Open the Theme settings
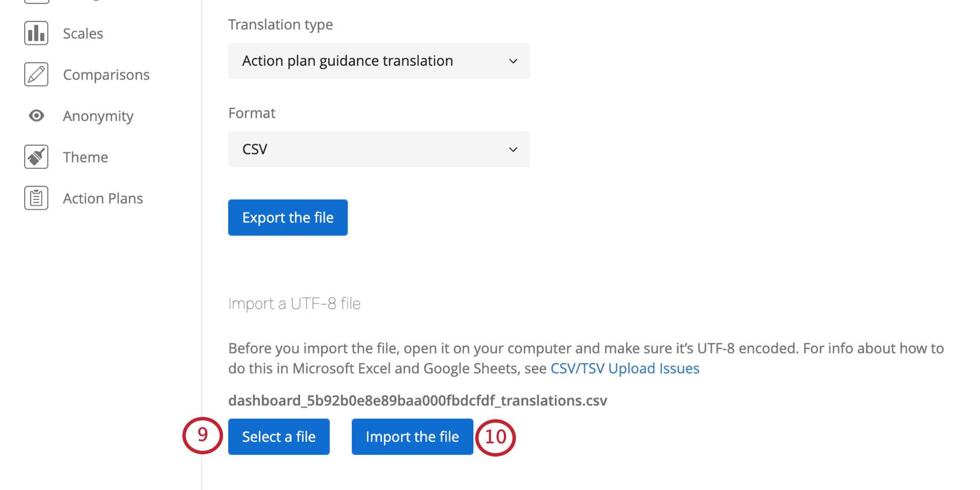980x490 pixels. pos(85,157)
